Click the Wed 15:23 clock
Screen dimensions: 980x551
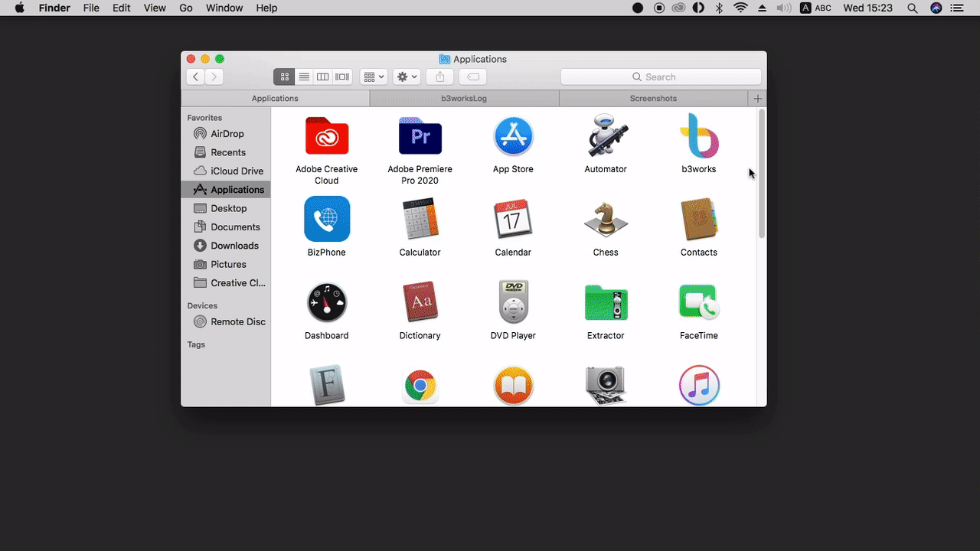coord(867,8)
